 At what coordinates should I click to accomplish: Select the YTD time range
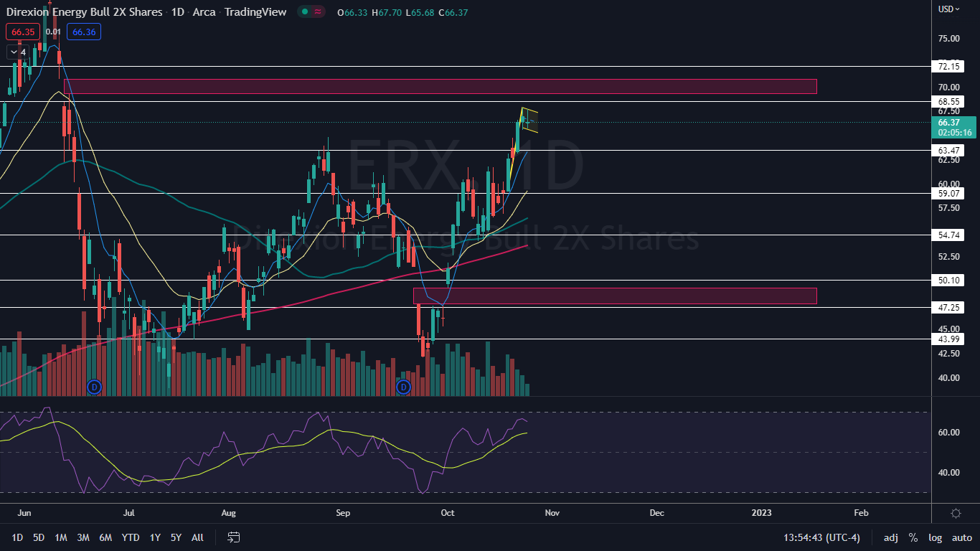(131, 537)
